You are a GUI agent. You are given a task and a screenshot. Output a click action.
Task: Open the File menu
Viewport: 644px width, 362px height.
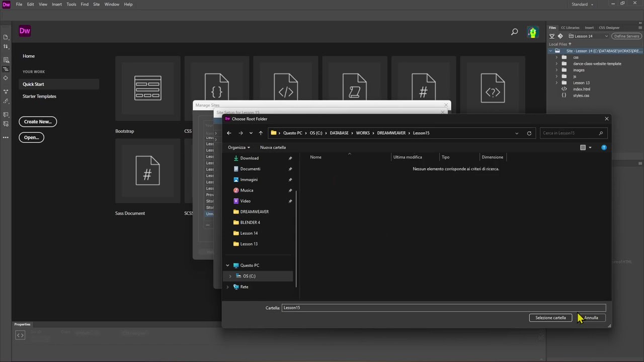pyautogui.click(x=19, y=5)
